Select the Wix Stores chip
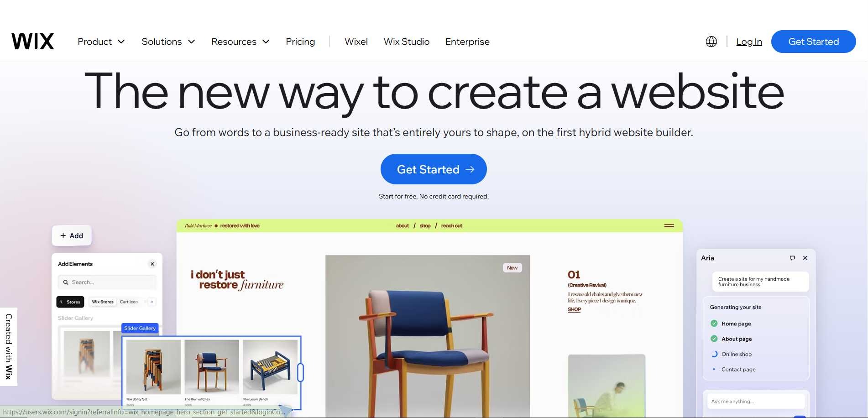This screenshot has width=868, height=418. coord(102,302)
